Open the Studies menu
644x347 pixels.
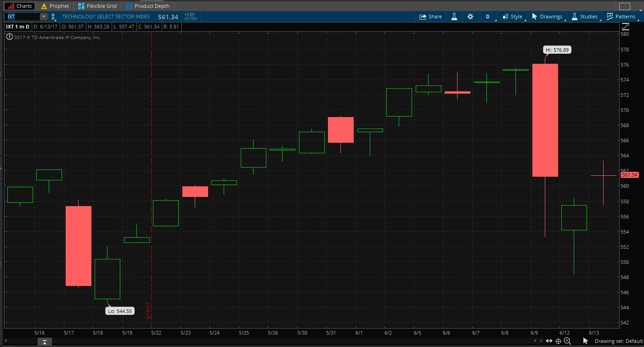584,17
